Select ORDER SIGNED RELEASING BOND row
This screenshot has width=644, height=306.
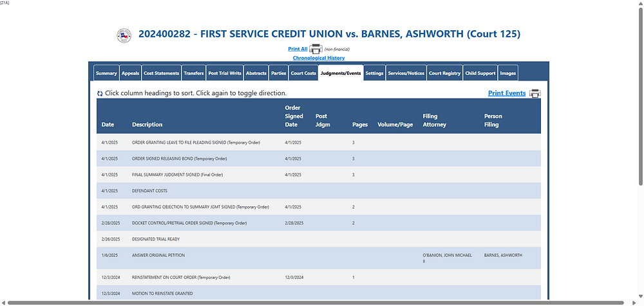tap(319, 158)
